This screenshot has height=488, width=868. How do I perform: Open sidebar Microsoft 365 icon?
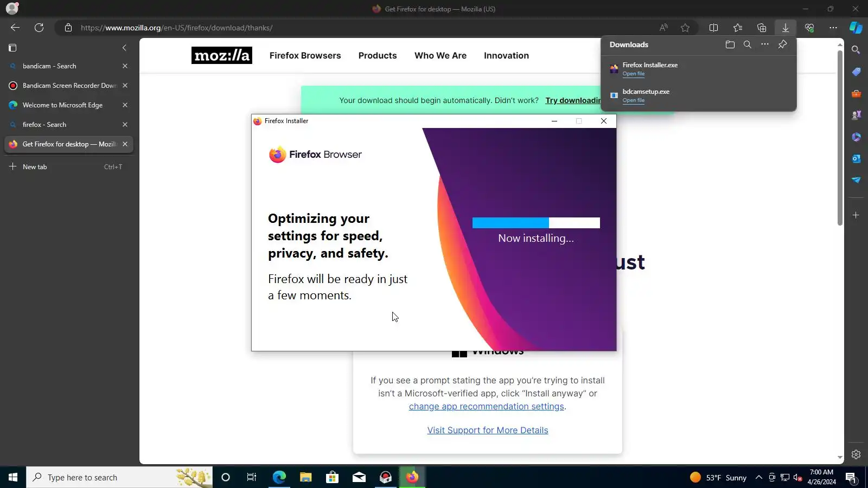coord(856,137)
